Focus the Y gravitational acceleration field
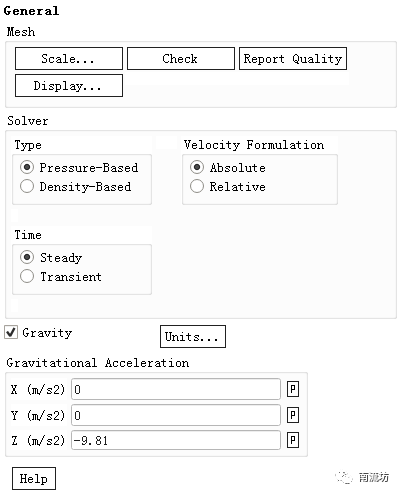This screenshot has width=401, height=495. [176, 415]
